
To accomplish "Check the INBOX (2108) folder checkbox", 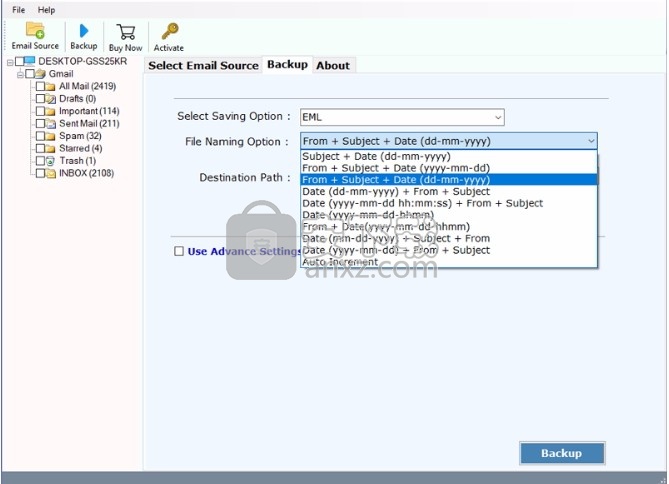I will click(40, 173).
